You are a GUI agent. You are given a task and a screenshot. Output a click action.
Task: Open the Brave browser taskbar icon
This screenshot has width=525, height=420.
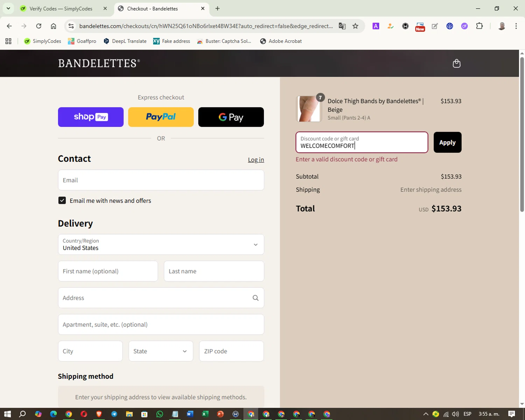pos(99,414)
